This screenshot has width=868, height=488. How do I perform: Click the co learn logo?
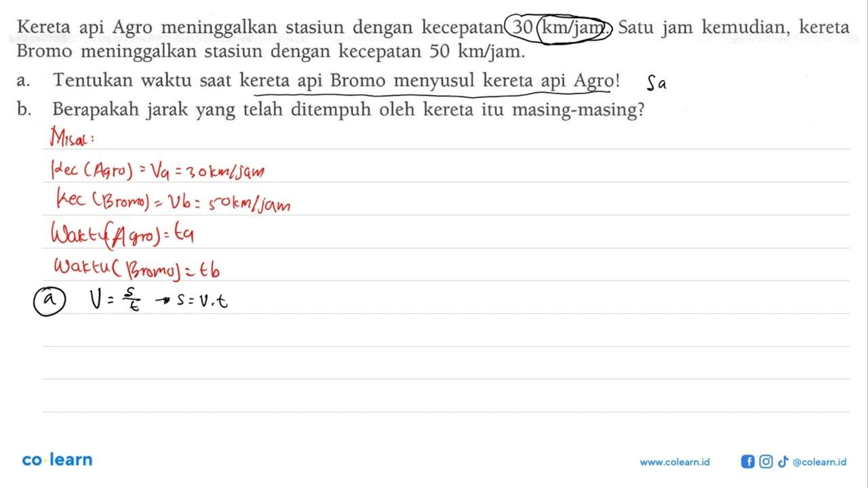click(57, 460)
